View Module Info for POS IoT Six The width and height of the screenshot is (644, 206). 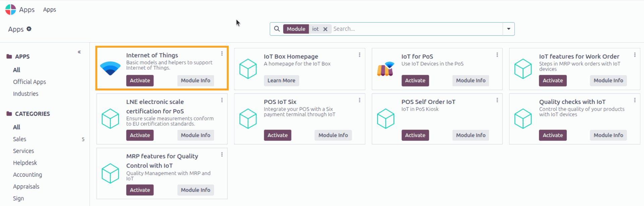tap(333, 135)
